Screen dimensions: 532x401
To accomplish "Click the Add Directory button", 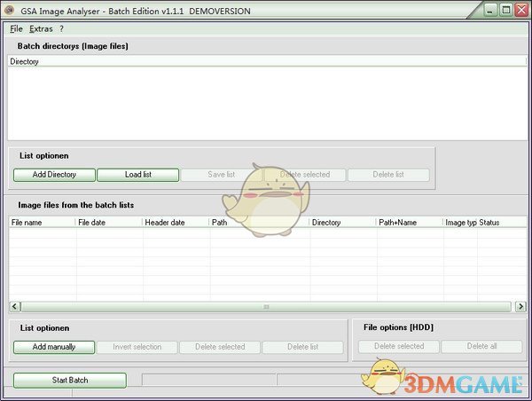I will pyautogui.click(x=54, y=175).
